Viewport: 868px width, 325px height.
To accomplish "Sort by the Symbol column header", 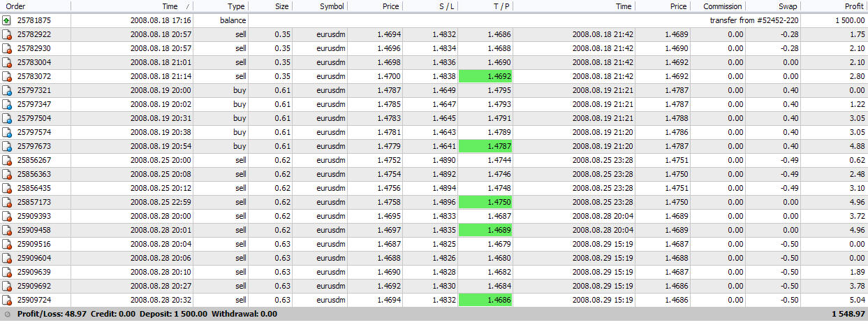I will point(319,6).
